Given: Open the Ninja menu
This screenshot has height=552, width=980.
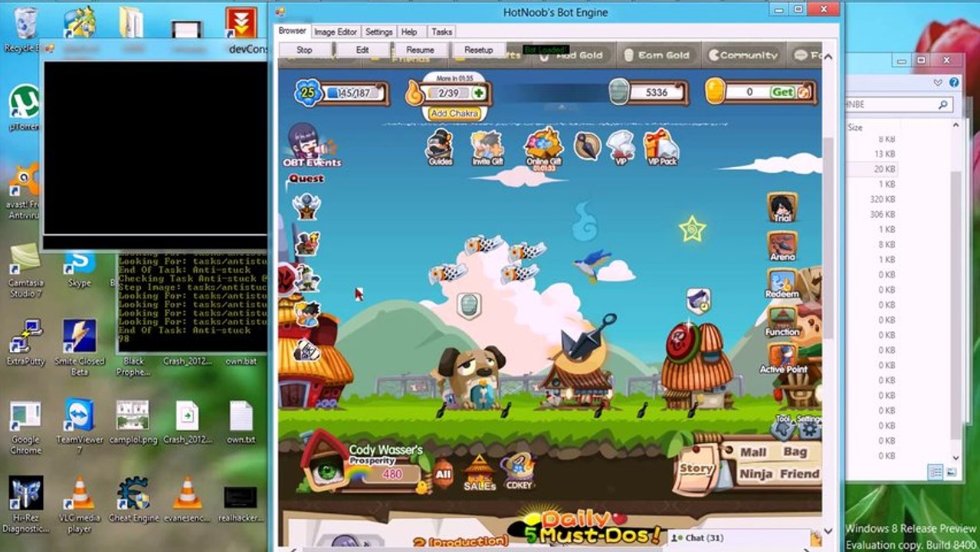Looking at the screenshot, I should 755,475.
